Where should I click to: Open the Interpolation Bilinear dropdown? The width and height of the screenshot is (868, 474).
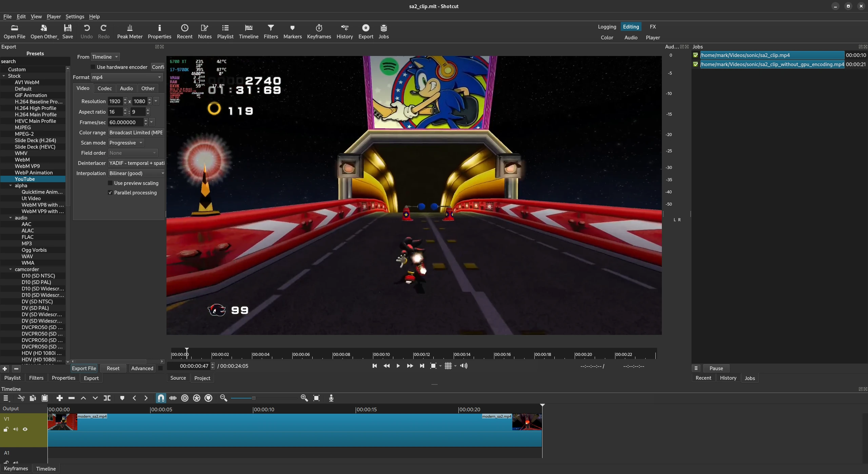136,173
